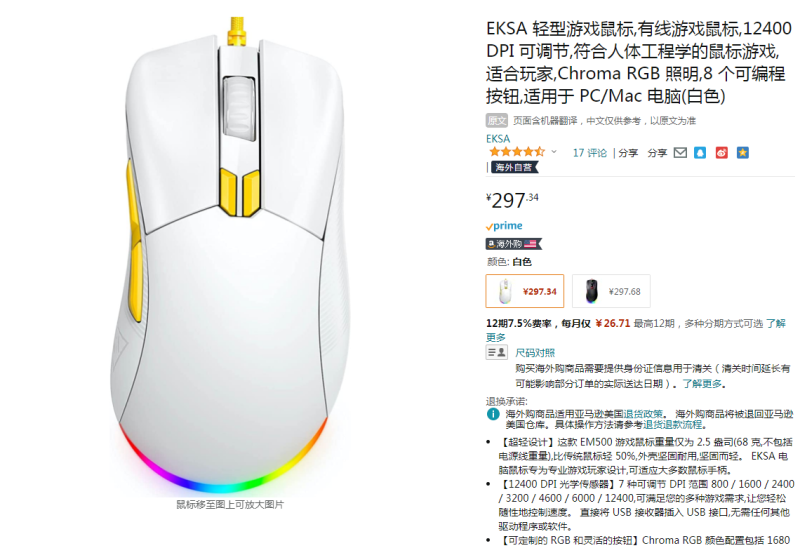This screenshot has height=548, width=800.
Task: Click the blue info icon by return policy
Action: [x=493, y=414]
